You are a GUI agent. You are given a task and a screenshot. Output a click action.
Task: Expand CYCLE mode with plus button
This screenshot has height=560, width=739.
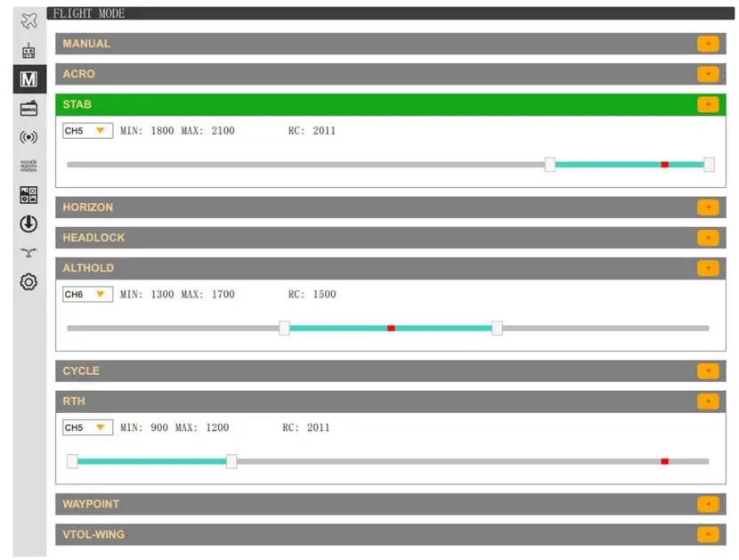(x=708, y=371)
